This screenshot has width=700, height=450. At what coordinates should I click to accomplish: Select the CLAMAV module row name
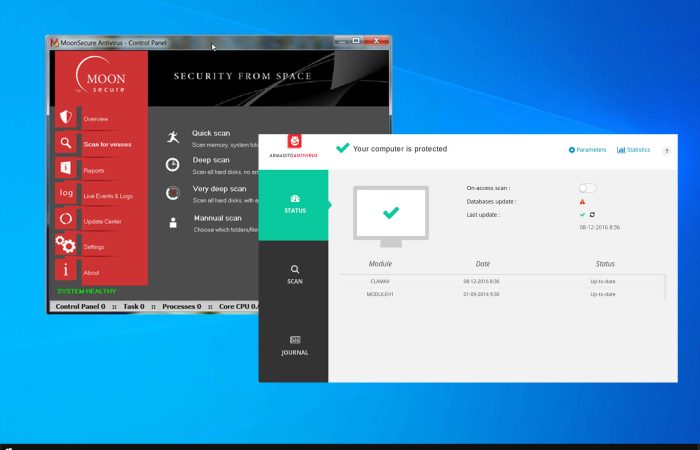pos(380,282)
